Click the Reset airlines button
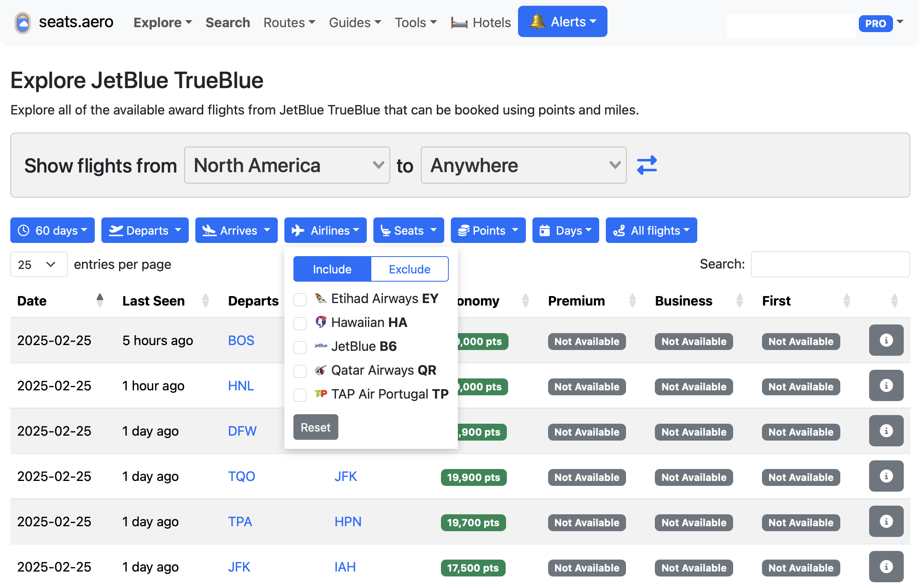The width and height of the screenshot is (919, 588). (316, 427)
